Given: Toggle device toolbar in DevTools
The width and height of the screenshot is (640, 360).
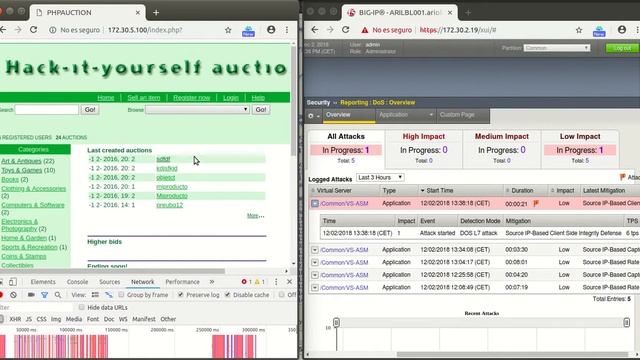Looking at the screenshot, I should pyautogui.click(x=13, y=282).
